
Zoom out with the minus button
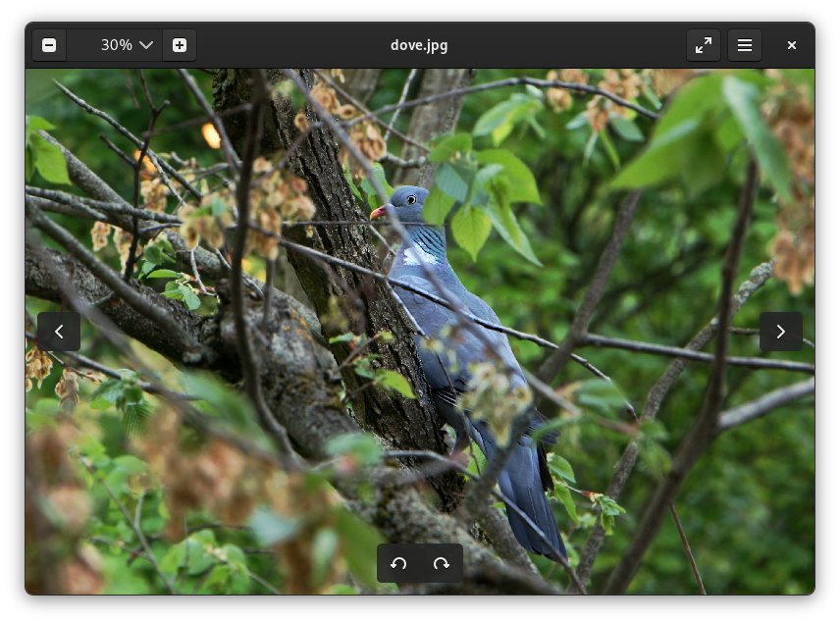49,45
